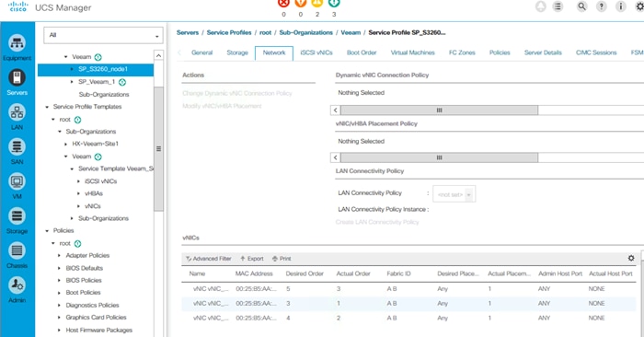Open LAN Connectivity Policy dropdown

coord(454,194)
